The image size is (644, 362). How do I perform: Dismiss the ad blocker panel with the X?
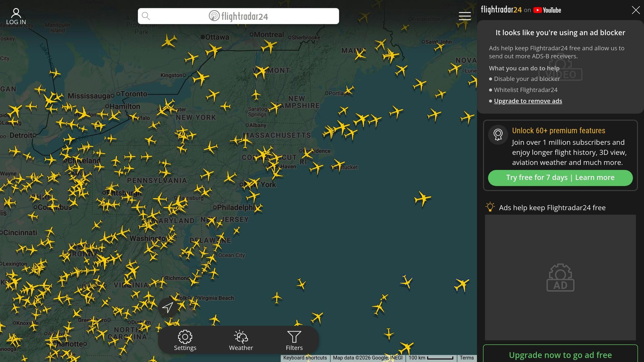click(x=636, y=10)
